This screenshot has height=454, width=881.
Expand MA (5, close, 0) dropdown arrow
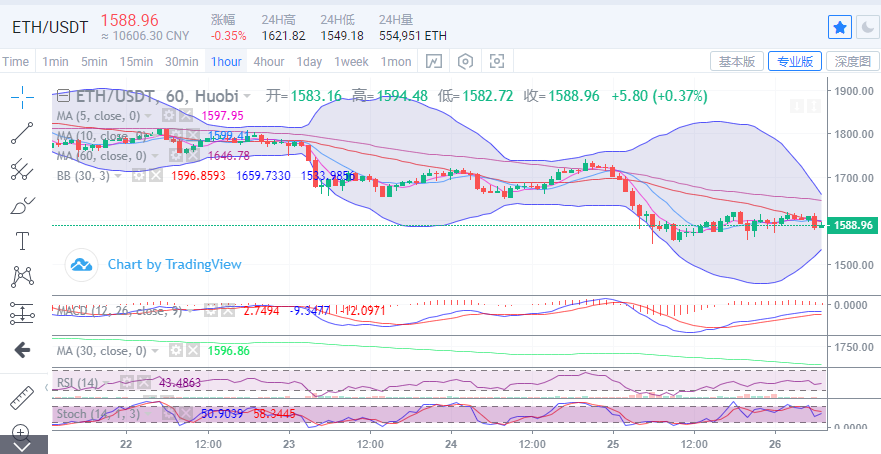tap(148, 116)
